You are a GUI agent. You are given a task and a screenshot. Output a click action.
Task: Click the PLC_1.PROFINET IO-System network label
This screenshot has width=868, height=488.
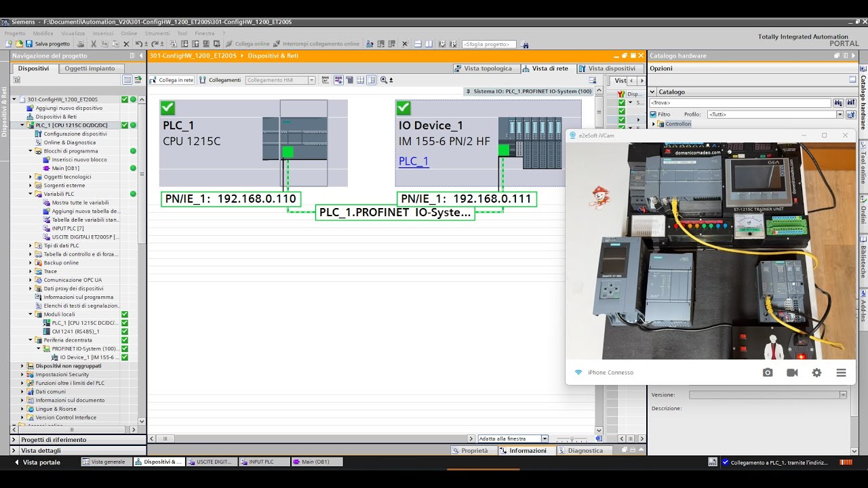tap(395, 213)
